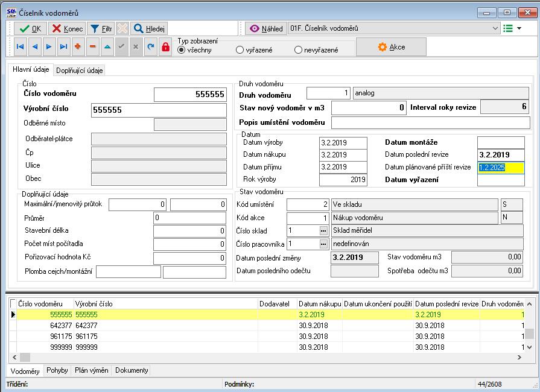The width and height of the screenshot is (540, 392).
Task: Click the Stav nový vodoměr v m3 field
Action: click(369, 108)
